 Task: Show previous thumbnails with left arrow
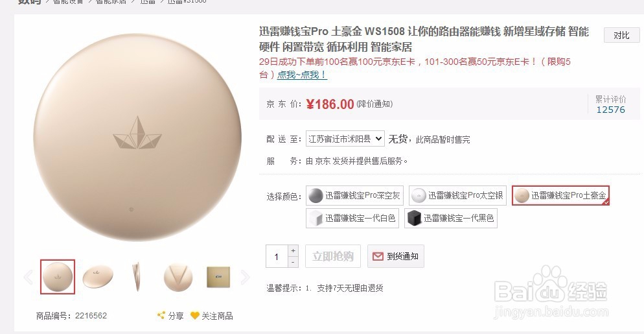click(29, 277)
